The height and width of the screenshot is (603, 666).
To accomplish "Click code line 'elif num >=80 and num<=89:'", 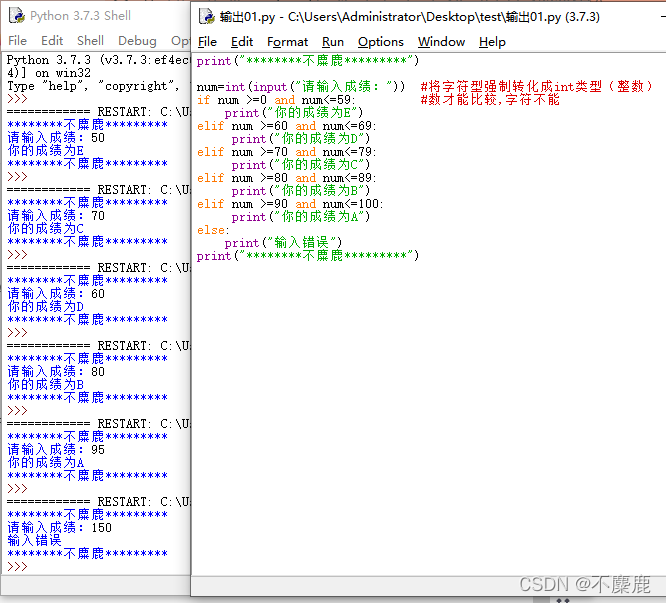I will click(x=286, y=178).
